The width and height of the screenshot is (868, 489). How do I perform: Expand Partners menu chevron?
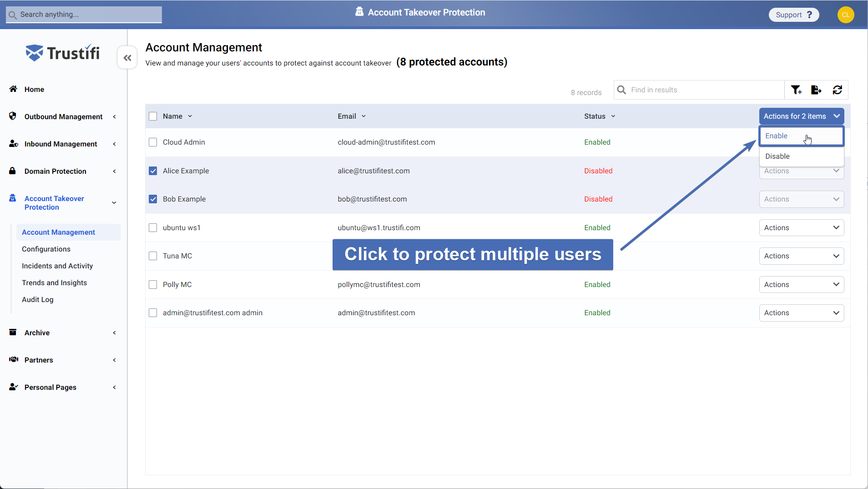(114, 360)
